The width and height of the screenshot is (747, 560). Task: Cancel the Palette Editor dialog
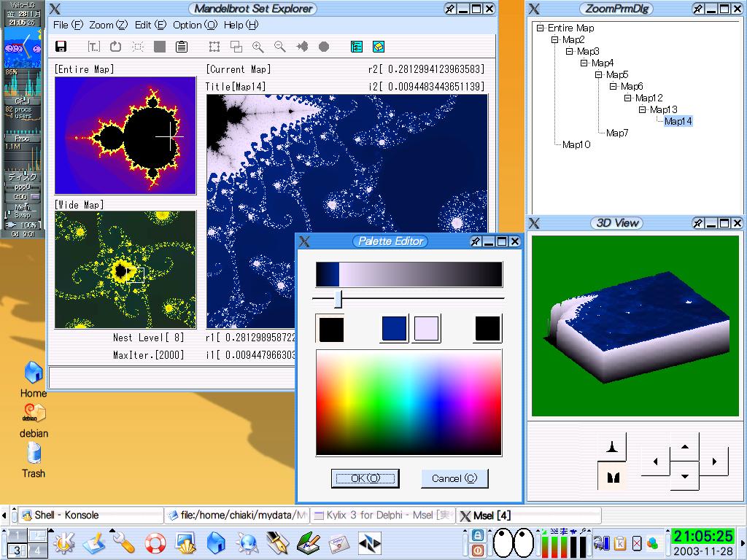tap(454, 478)
